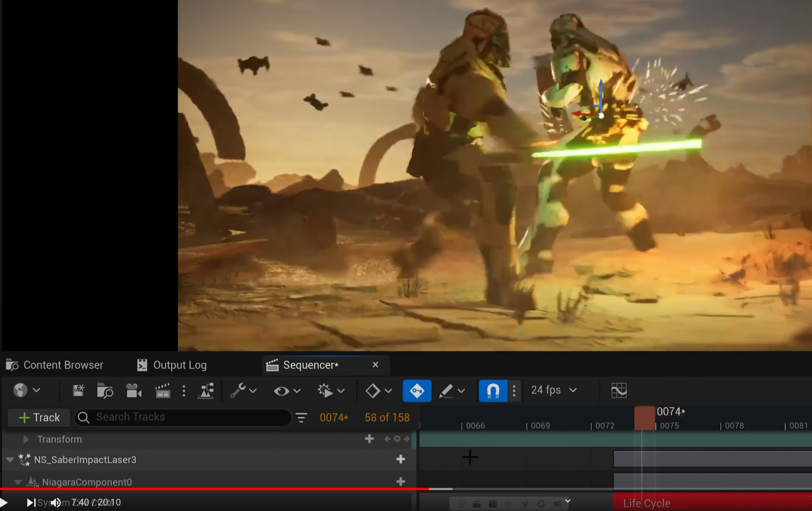Mute the video player volume
Screen dimensions: 812x511
click(55, 502)
